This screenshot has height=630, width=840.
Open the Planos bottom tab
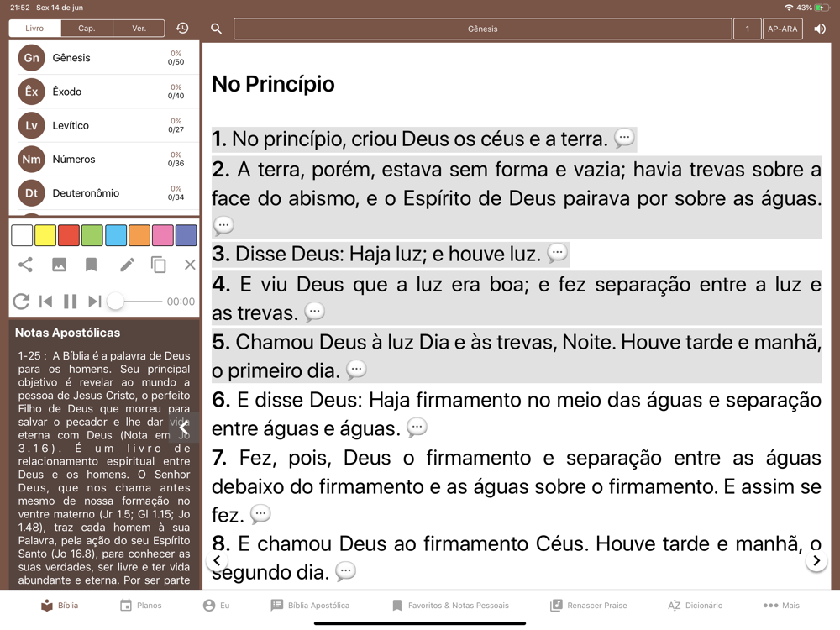tap(141, 606)
